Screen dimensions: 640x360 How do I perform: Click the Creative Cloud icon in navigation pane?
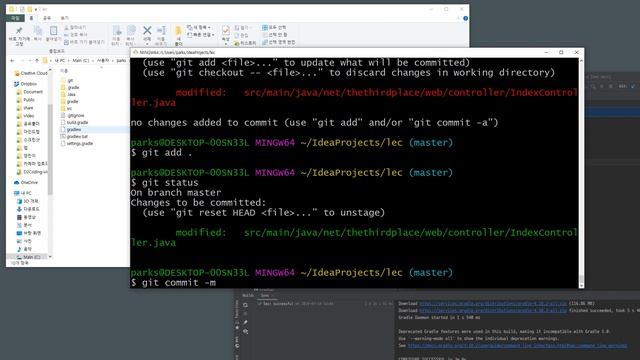(x=17, y=73)
